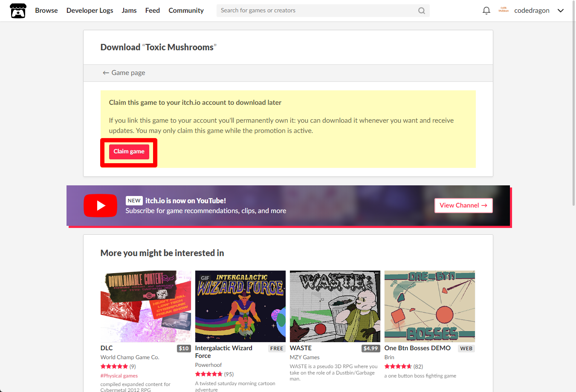Click the WEB platform tag

466,349
